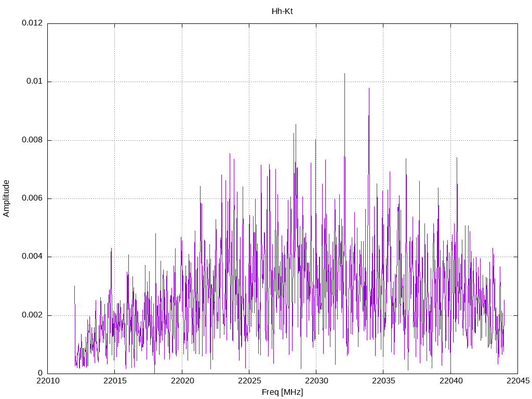Click the 22025 x-axis tick label
Screen dimensions: 532x399
point(249,381)
